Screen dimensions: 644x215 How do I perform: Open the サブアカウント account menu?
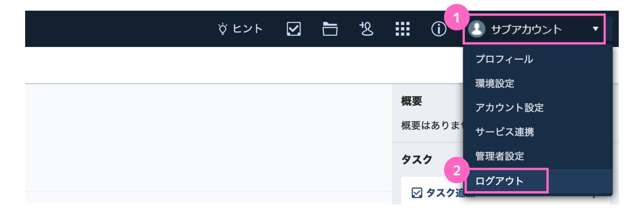click(x=534, y=29)
